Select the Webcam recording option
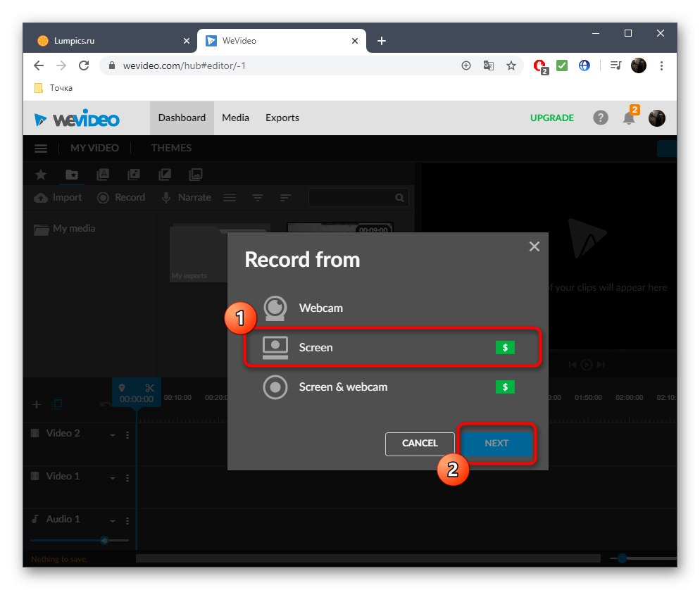Image resolution: width=700 pixels, height=590 pixels. 321,308
